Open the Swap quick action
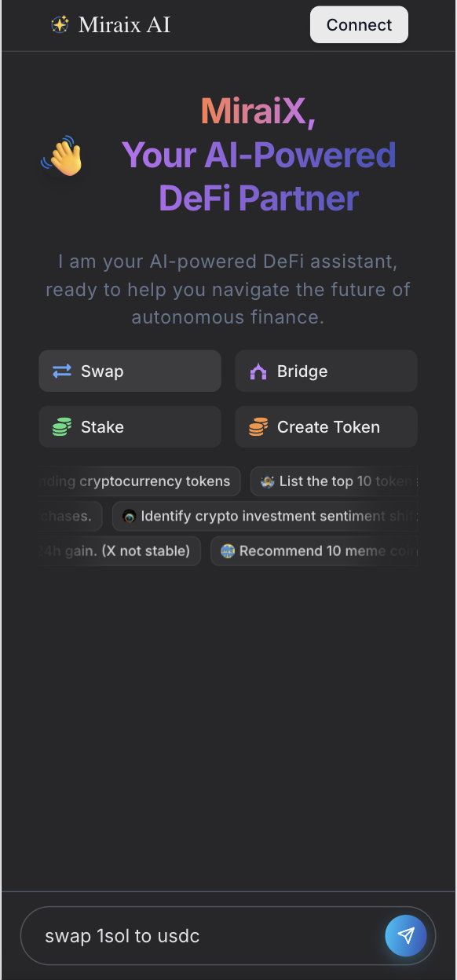 click(x=130, y=371)
